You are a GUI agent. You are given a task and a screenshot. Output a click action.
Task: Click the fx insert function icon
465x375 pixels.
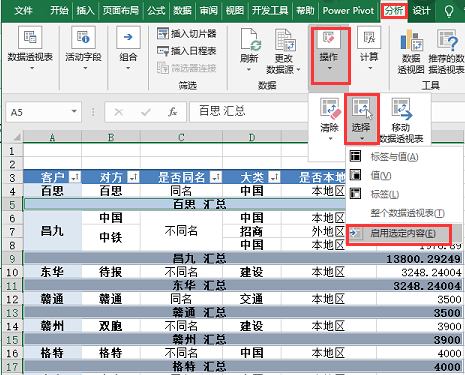tap(173, 112)
